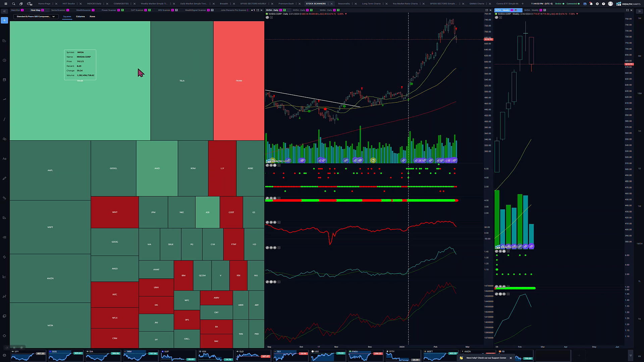Switch to the Home Page workspace tab

[44, 4]
